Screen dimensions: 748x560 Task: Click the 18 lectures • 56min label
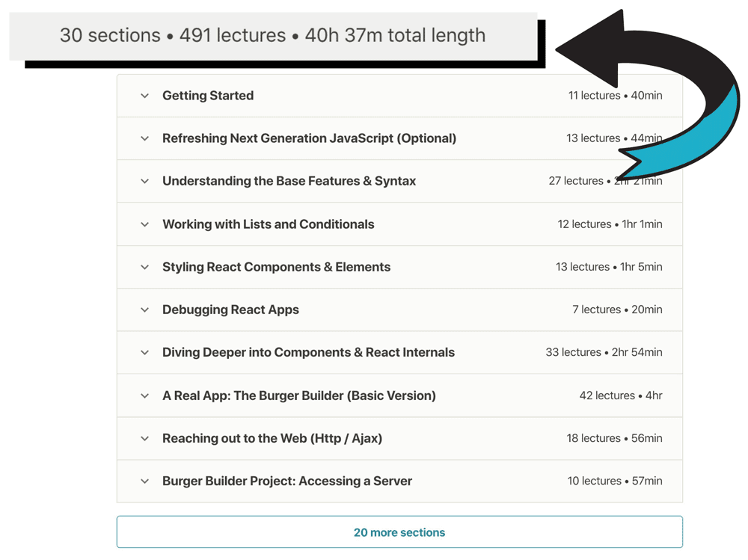pyautogui.click(x=614, y=438)
